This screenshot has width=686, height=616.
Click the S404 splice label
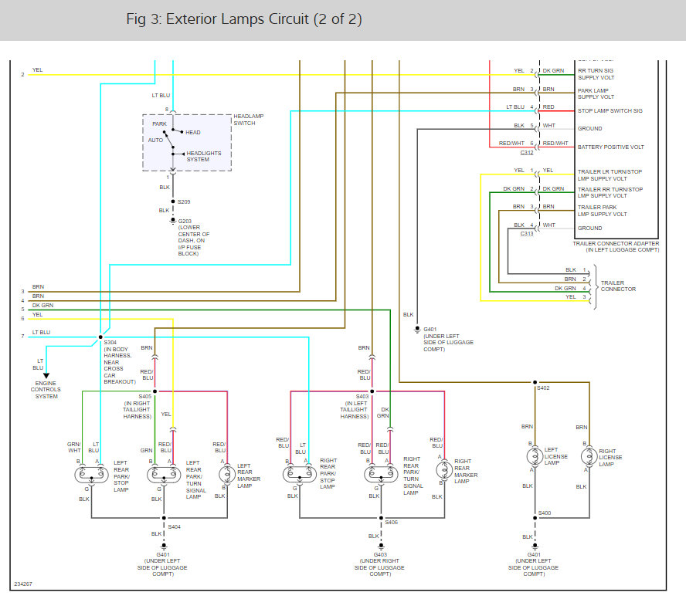[174, 526]
